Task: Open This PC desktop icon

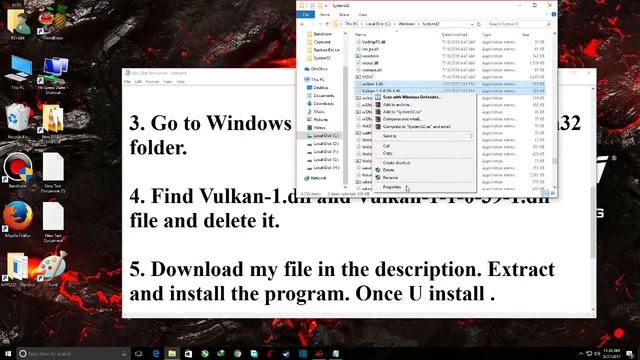Action: 18,72
